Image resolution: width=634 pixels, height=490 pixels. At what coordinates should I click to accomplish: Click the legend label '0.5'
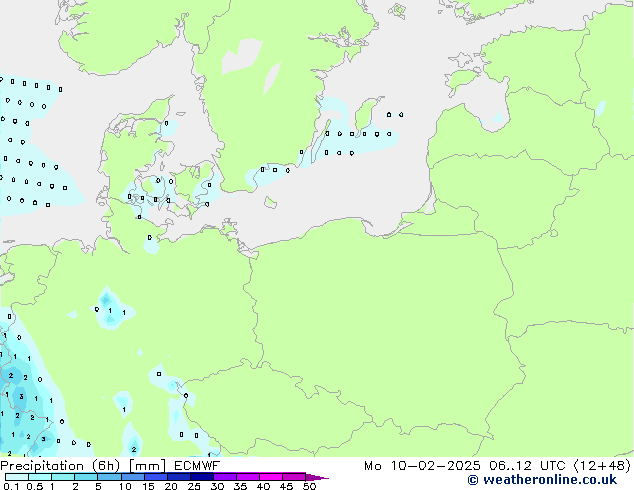coord(35,486)
